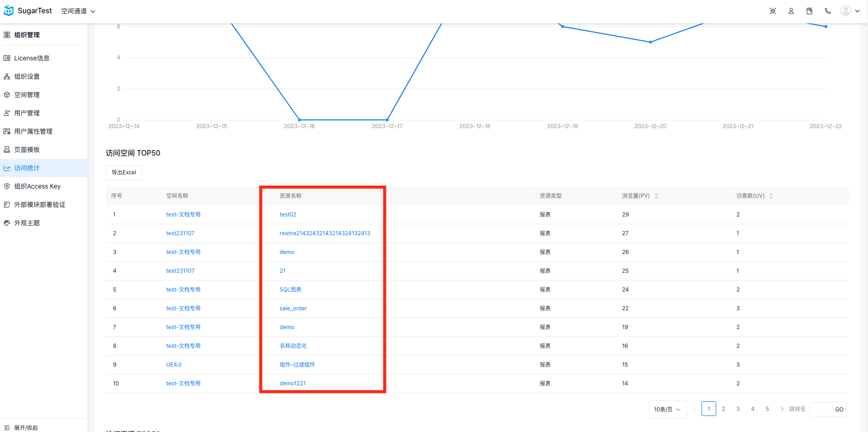Click the SugarTest logo icon

8,11
